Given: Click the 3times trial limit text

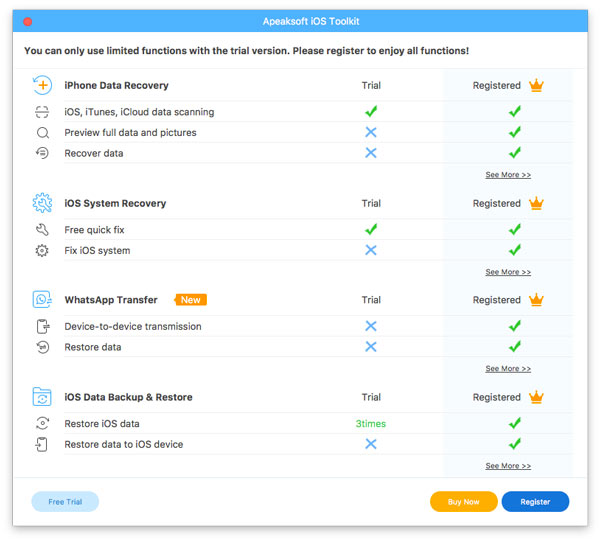Looking at the screenshot, I should (x=371, y=424).
